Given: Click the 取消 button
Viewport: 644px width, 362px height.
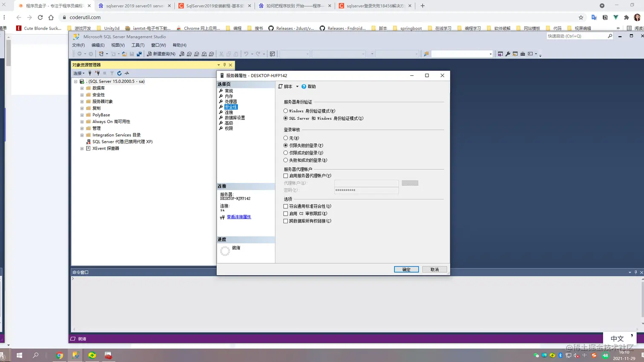Looking at the screenshot, I should [x=434, y=270].
